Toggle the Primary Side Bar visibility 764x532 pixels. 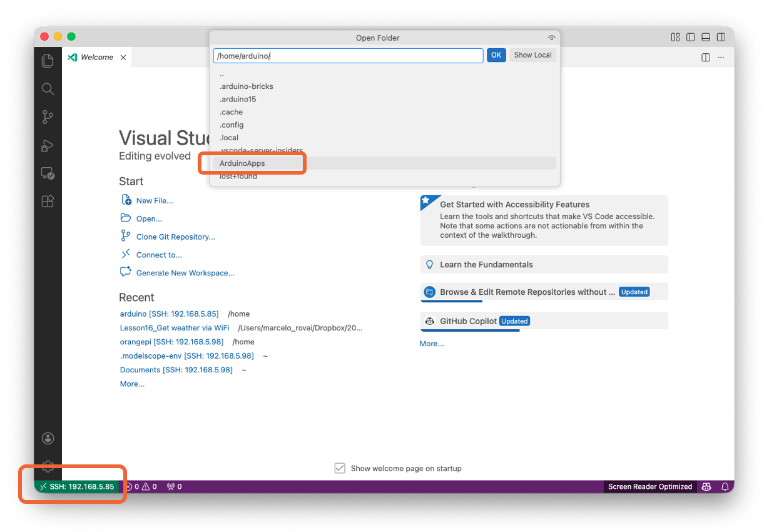click(x=691, y=38)
